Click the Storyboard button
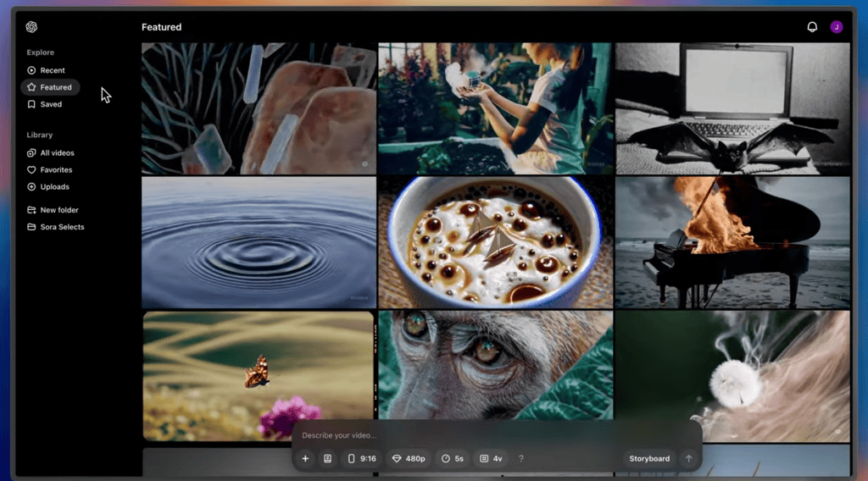 (649, 459)
